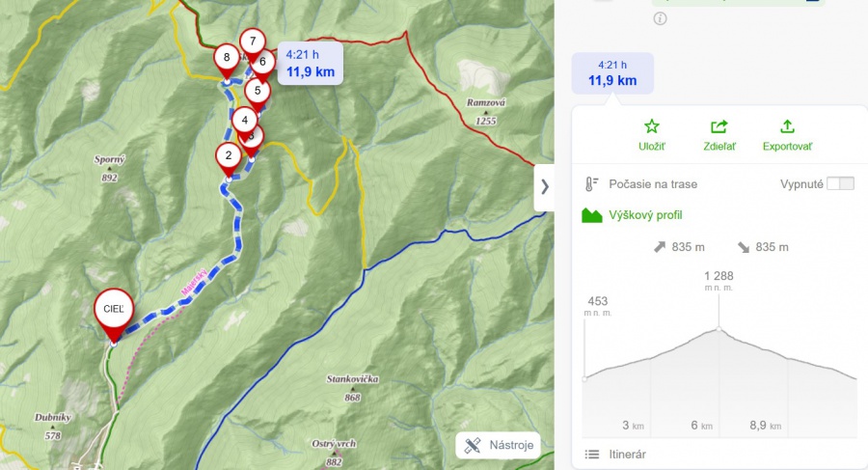Click the Zdieľať share icon

(x=719, y=127)
